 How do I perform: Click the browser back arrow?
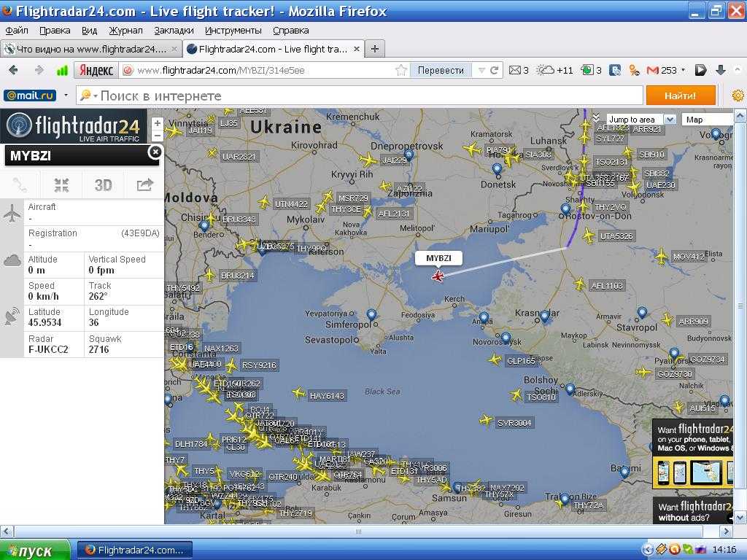13,71
